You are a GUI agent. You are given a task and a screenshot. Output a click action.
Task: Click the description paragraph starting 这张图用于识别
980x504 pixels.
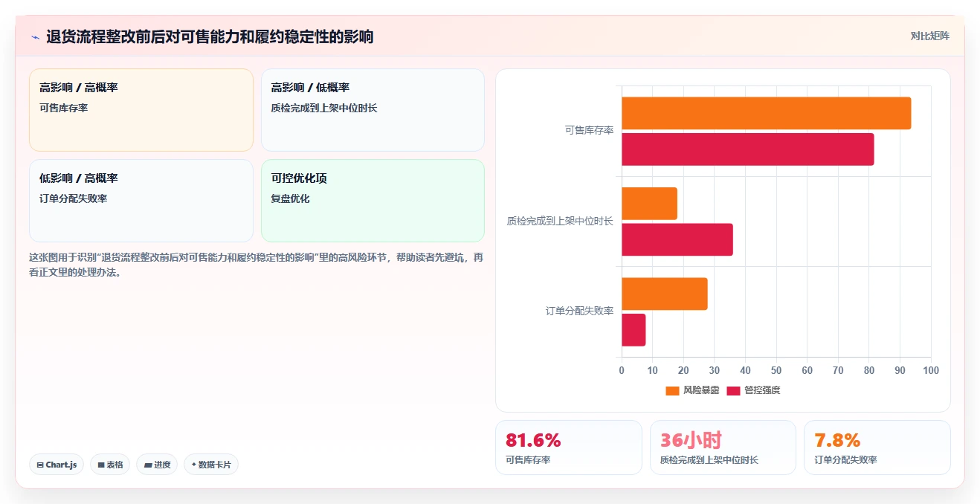click(x=257, y=265)
